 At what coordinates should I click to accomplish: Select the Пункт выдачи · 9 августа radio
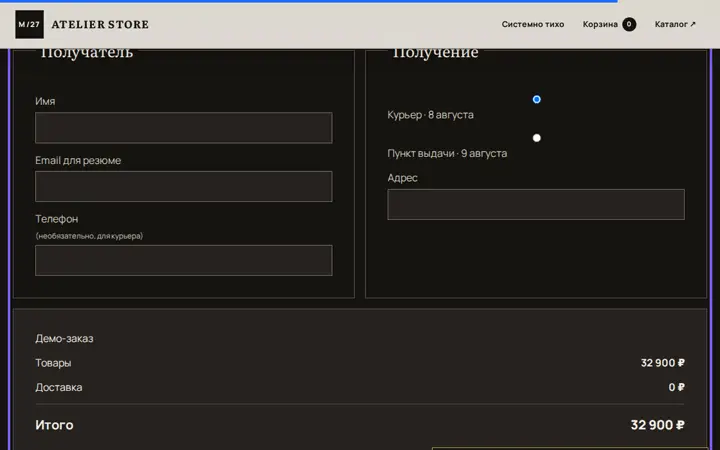click(x=536, y=138)
